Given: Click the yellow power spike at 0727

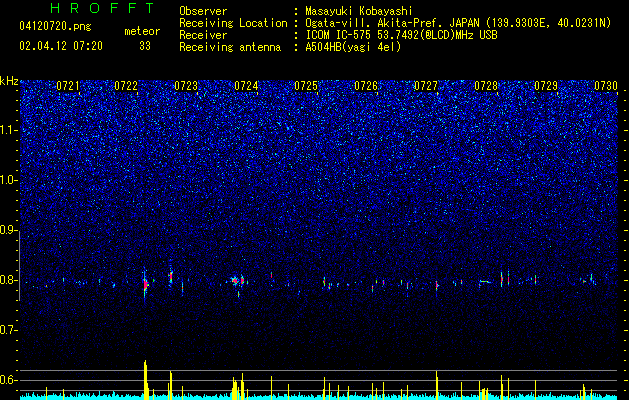Looking at the screenshot, I should [437, 385].
